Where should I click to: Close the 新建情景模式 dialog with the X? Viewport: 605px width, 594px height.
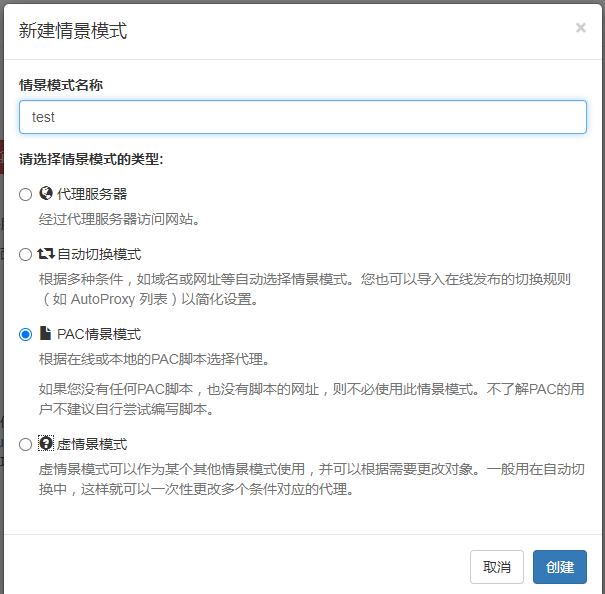[x=580, y=28]
